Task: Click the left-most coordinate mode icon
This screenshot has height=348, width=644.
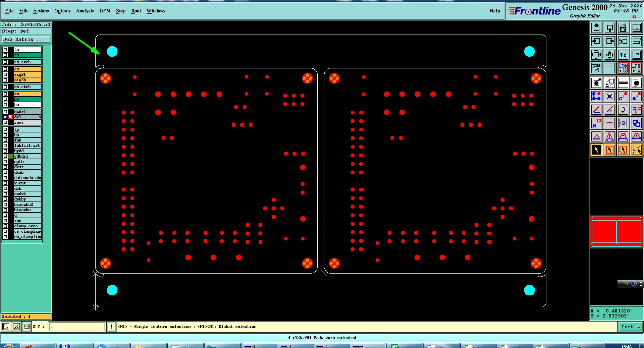Action: 6,327
